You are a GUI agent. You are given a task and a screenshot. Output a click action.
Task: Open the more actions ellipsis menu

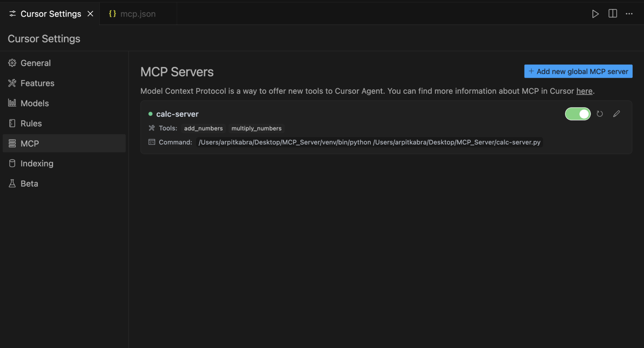629,14
